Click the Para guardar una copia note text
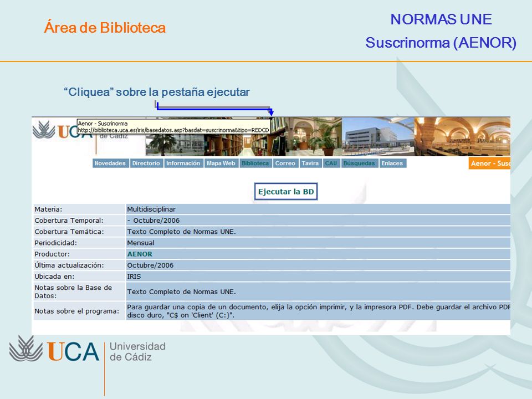Screen dimensions: 532x399 318,311
